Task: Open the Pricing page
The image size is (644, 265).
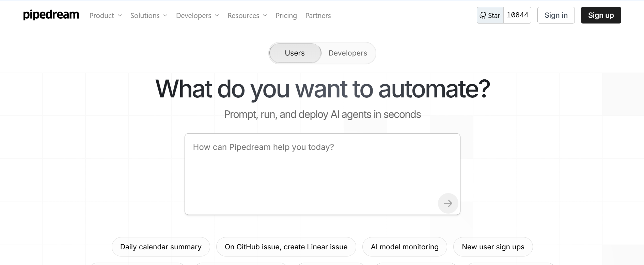Action: (x=286, y=16)
